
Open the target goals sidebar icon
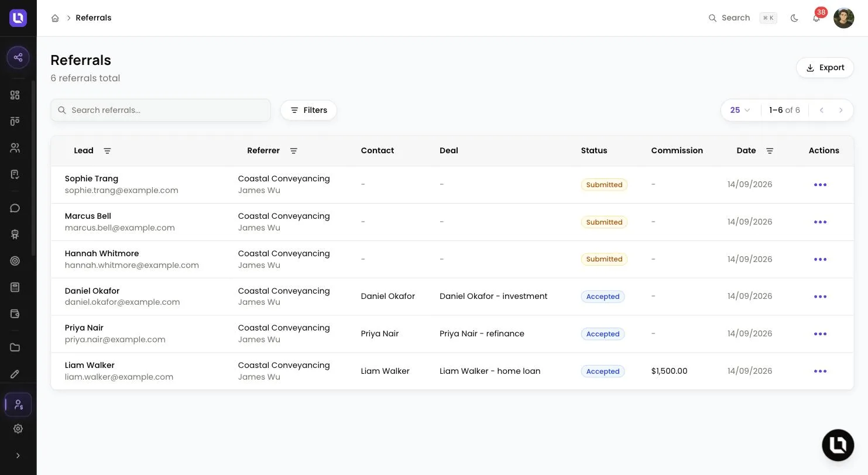point(15,261)
